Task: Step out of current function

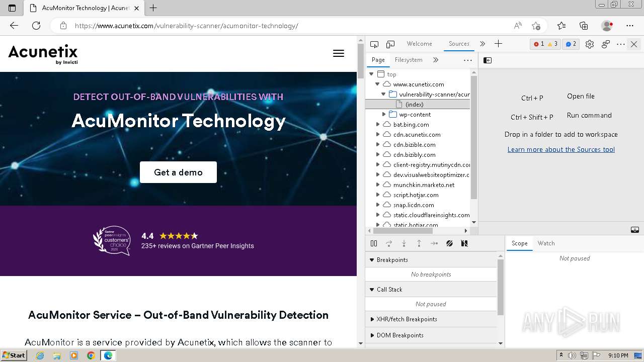Action: (419, 243)
